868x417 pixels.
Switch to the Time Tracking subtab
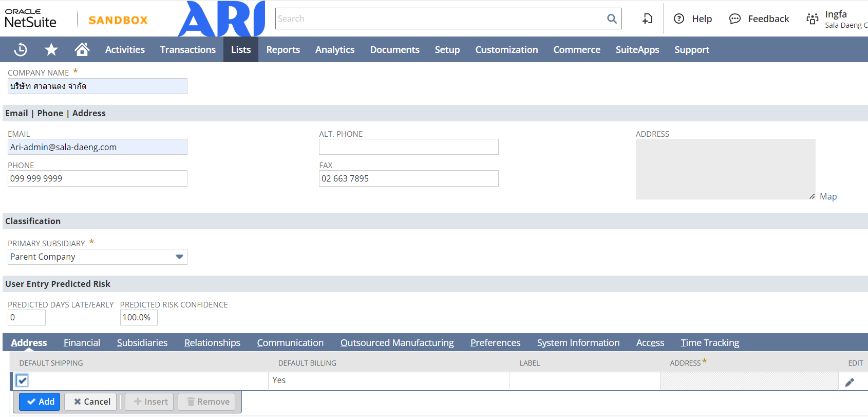pyautogui.click(x=710, y=342)
